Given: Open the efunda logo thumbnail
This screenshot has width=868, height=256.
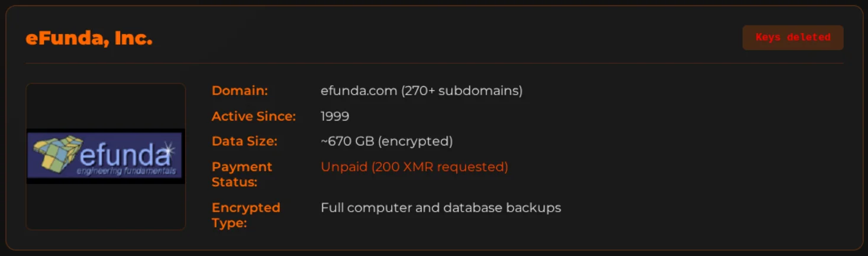Looking at the screenshot, I should click(105, 156).
